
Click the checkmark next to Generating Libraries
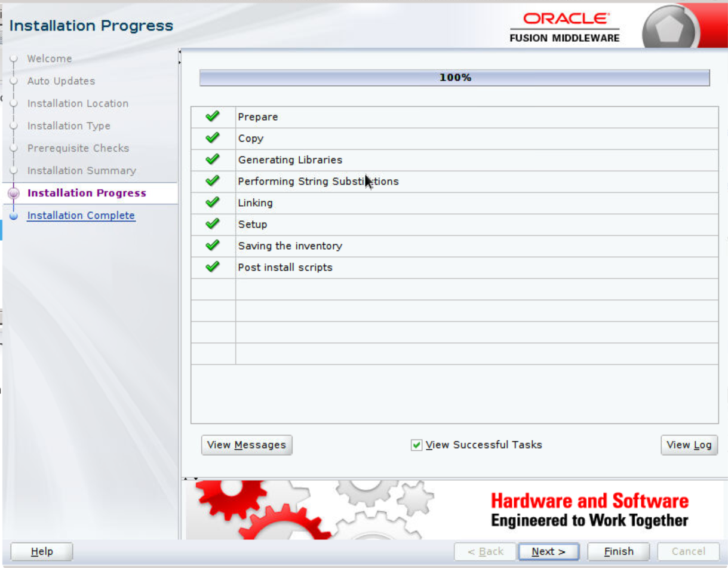(213, 159)
